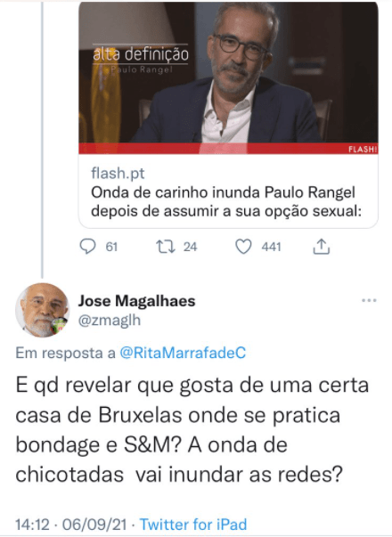Click the reply speech bubble icon

point(87,247)
